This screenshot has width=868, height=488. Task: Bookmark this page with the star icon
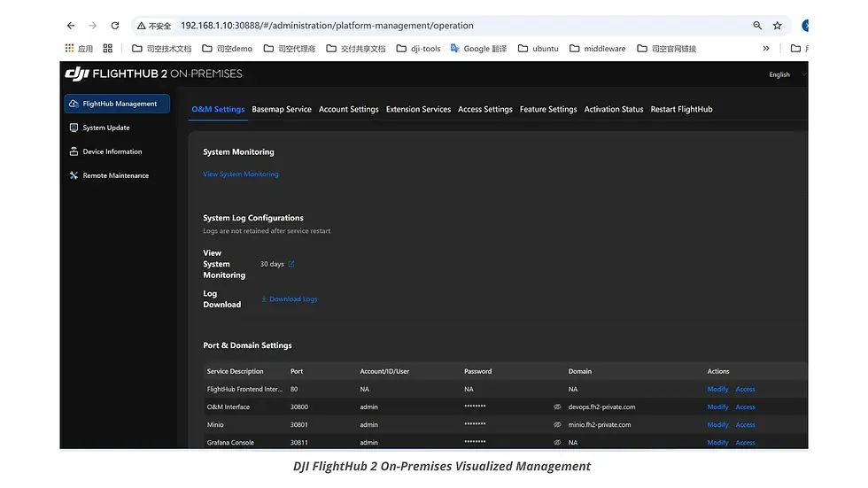click(778, 26)
